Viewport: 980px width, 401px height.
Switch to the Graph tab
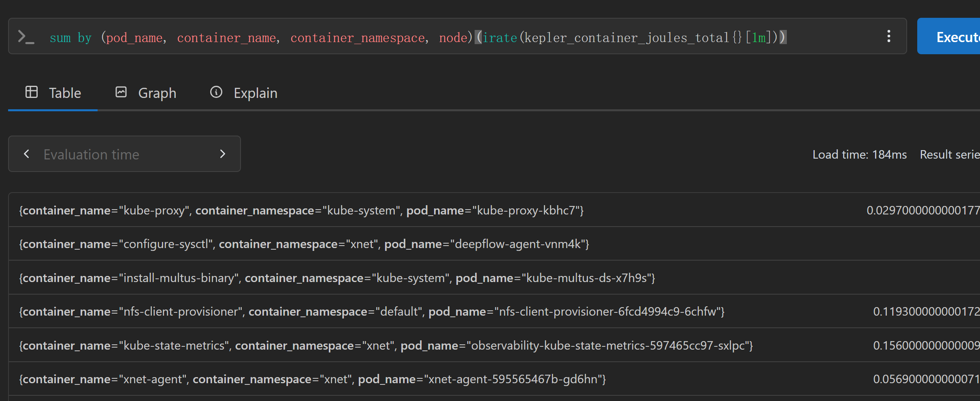point(146,93)
